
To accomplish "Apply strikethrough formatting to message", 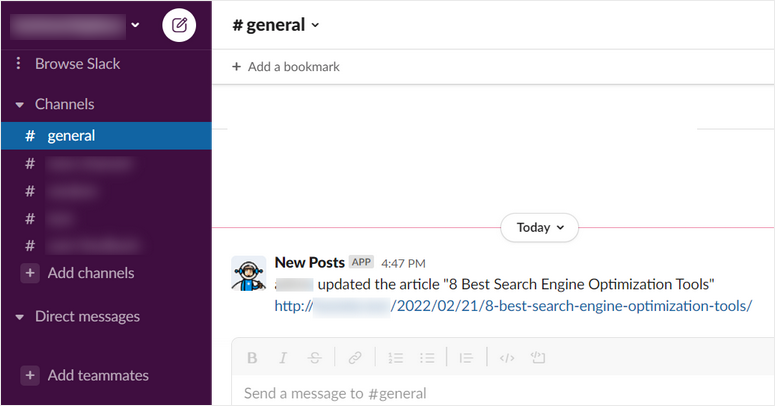I will pyautogui.click(x=315, y=357).
